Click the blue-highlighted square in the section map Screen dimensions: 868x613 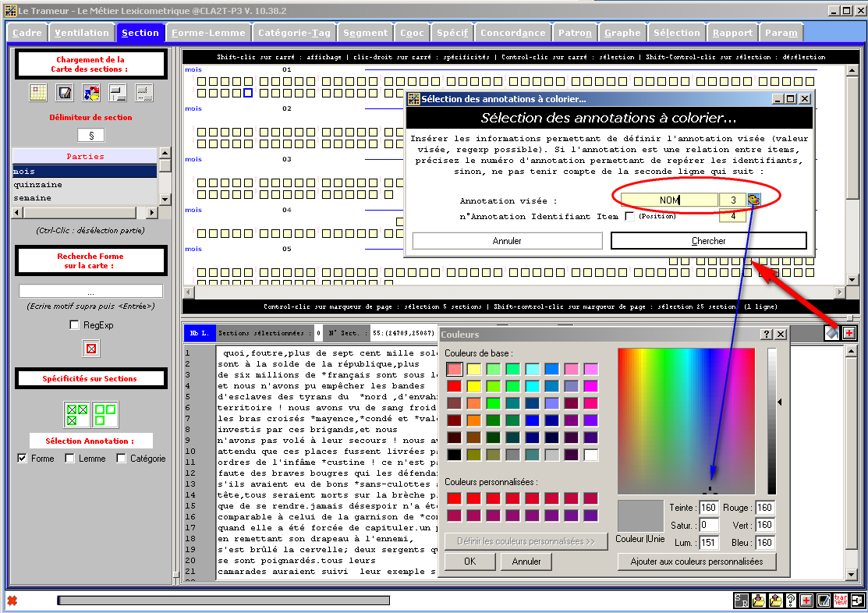[x=248, y=93]
